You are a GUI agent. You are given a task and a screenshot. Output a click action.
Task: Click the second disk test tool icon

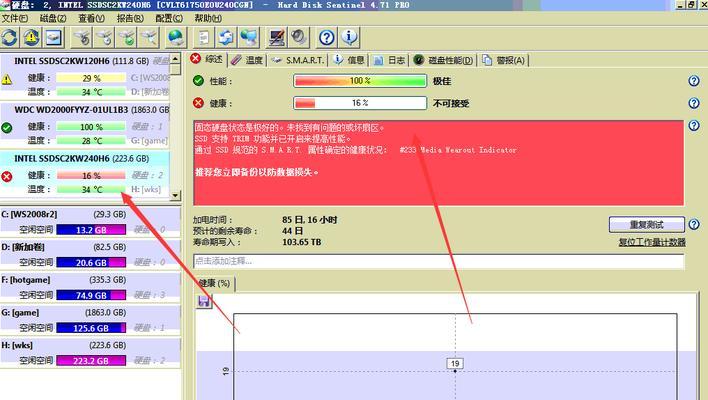pyautogui.click(x=105, y=37)
